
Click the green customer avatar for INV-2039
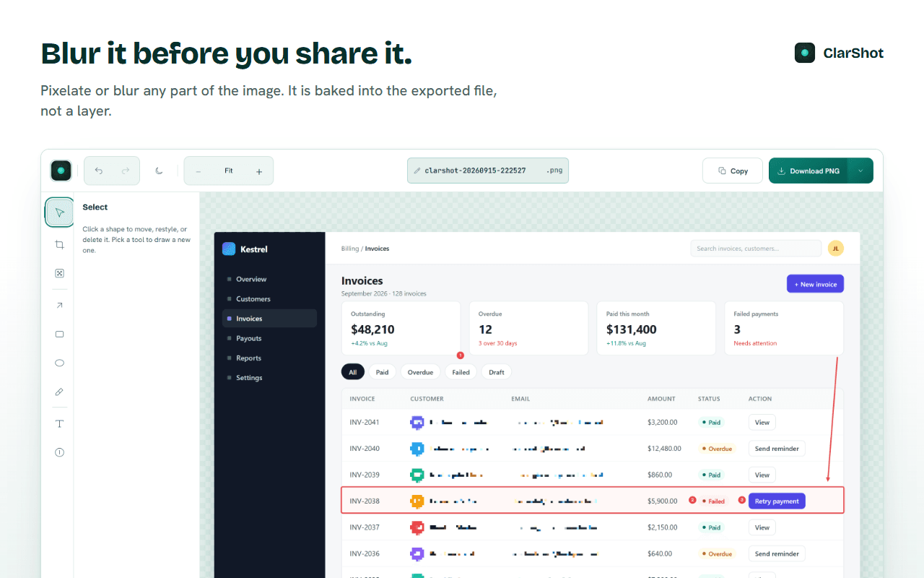coord(417,475)
